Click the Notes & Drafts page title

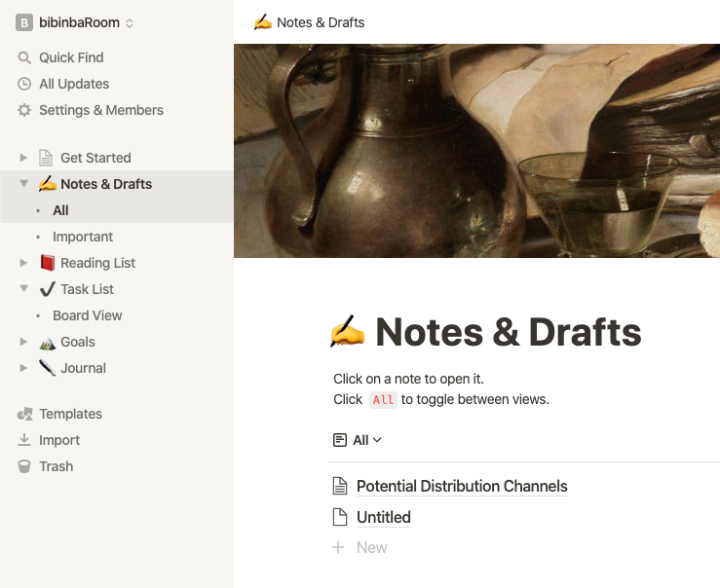pyautogui.click(x=509, y=332)
